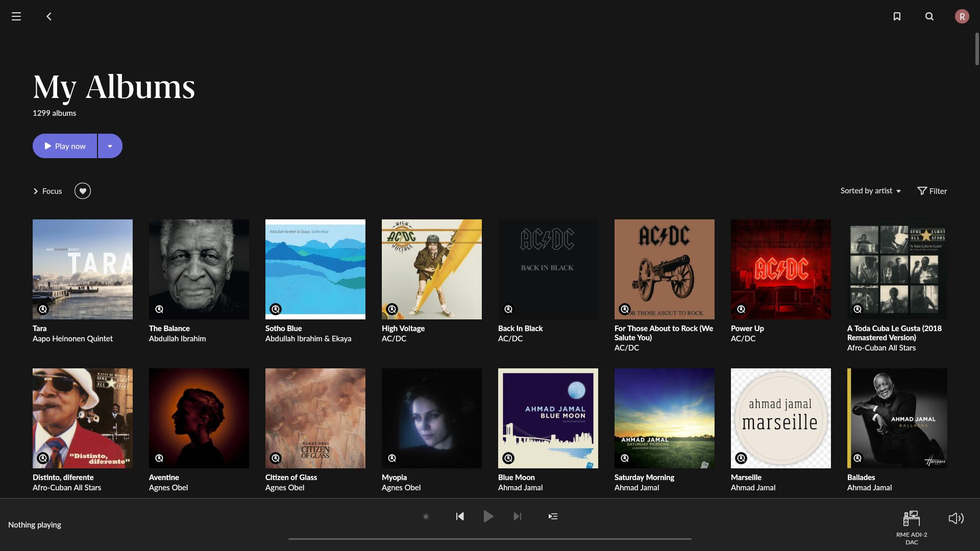Image resolution: width=980 pixels, height=551 pixels.
Task: Click the Qobuz badge on Power Up cover
Action: 741,309
